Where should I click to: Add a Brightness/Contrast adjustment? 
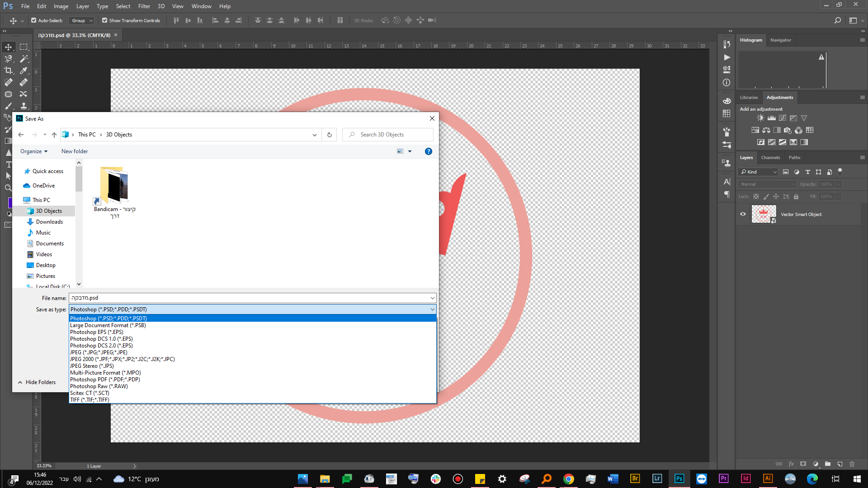[760, 118]
